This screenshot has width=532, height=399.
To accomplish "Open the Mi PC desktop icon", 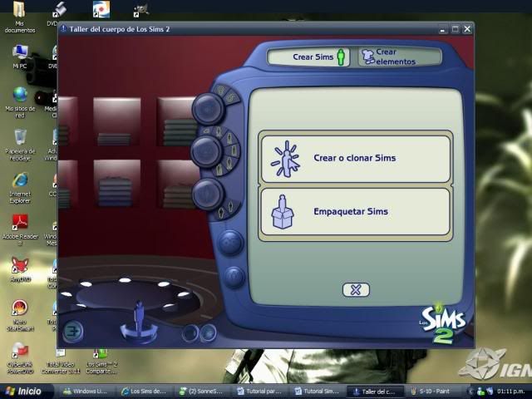I will pyautogui.click(x=20, y=57).
